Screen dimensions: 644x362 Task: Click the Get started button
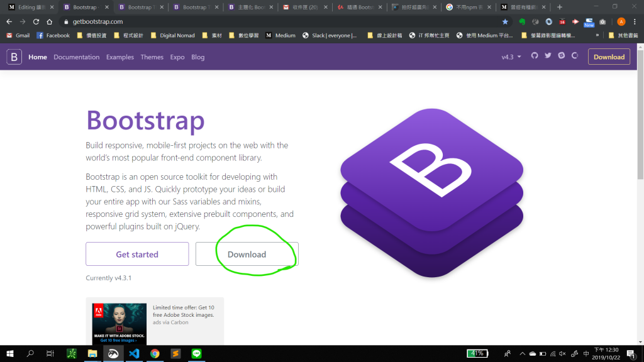coord(137,254)
